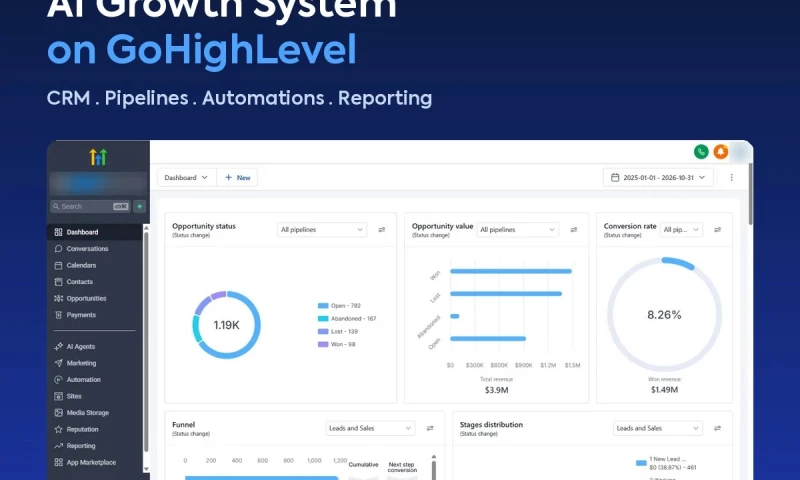Click the main page vertical scrollbar
The height and width of the screenshot is (480, 800).
[x=750, y=194]
